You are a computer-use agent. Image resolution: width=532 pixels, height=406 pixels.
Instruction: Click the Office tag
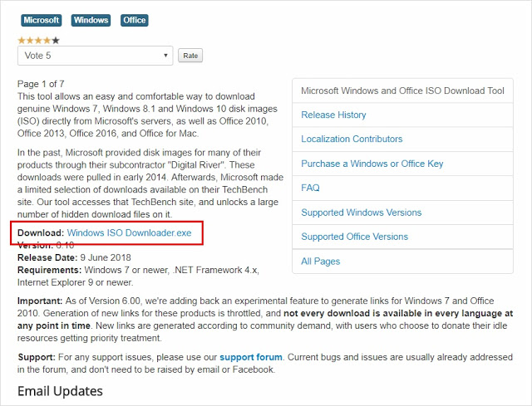135,20
